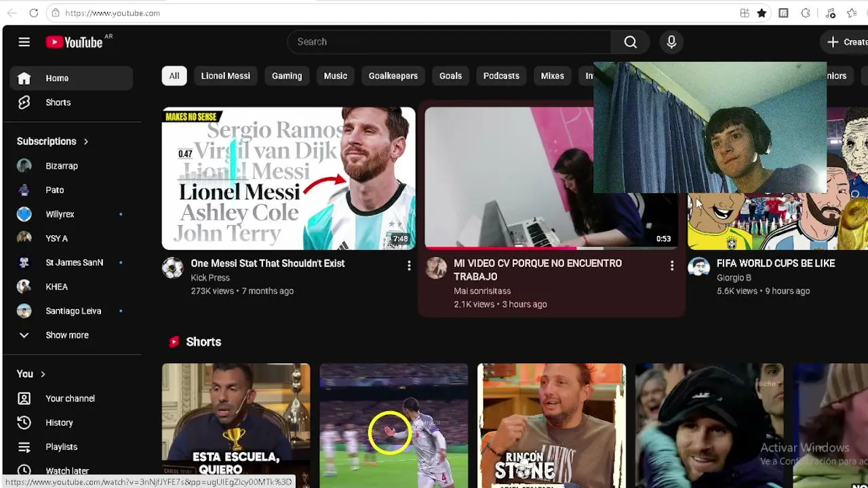Viewport: 868px width, 488px height.
Task: Play the One Messi Stat video thumbnail
Action: 288,178
